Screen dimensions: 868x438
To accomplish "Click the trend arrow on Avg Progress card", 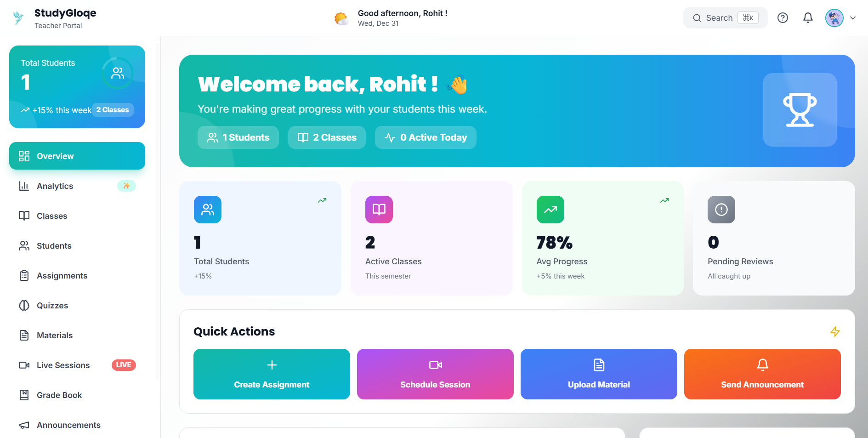I will pos(664,200).
